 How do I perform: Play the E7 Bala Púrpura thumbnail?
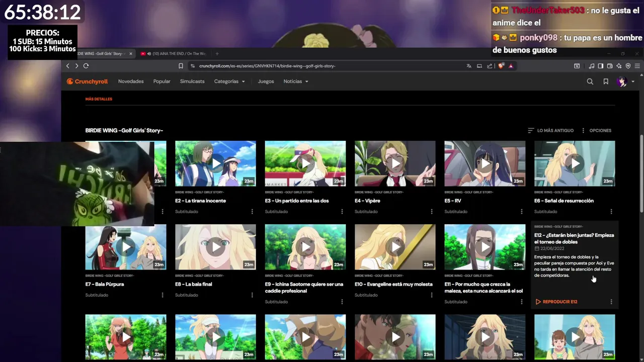[x=126, y=247]
